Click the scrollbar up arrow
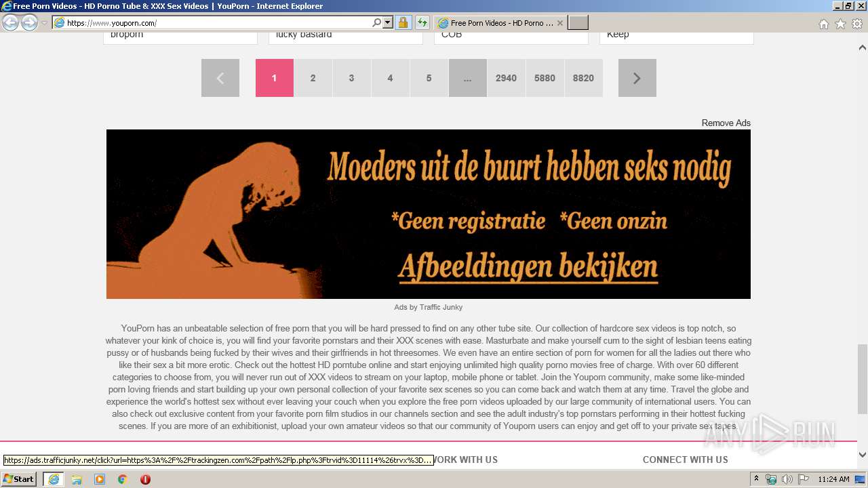The image size is (868, 488). [x=863, y=47]
